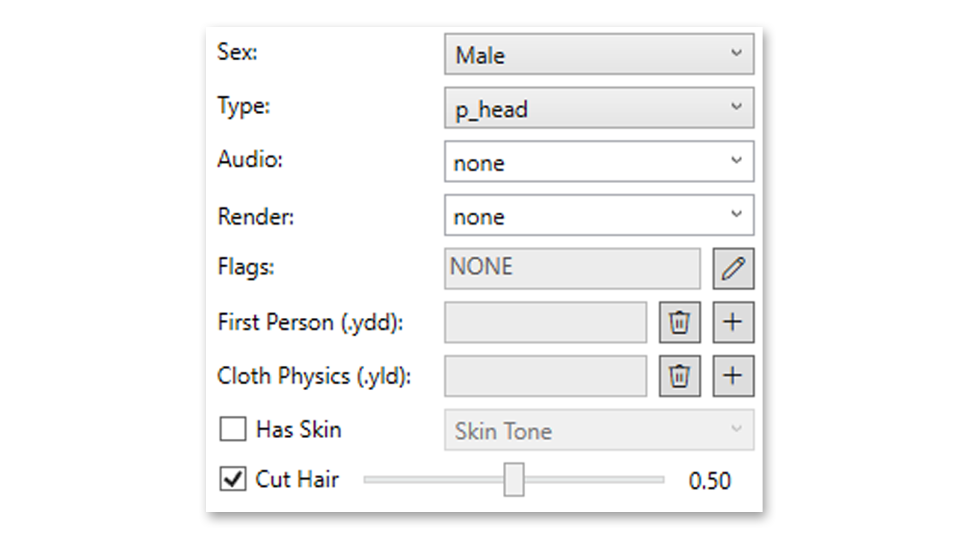Click the Type dropdown chevron

736,107
